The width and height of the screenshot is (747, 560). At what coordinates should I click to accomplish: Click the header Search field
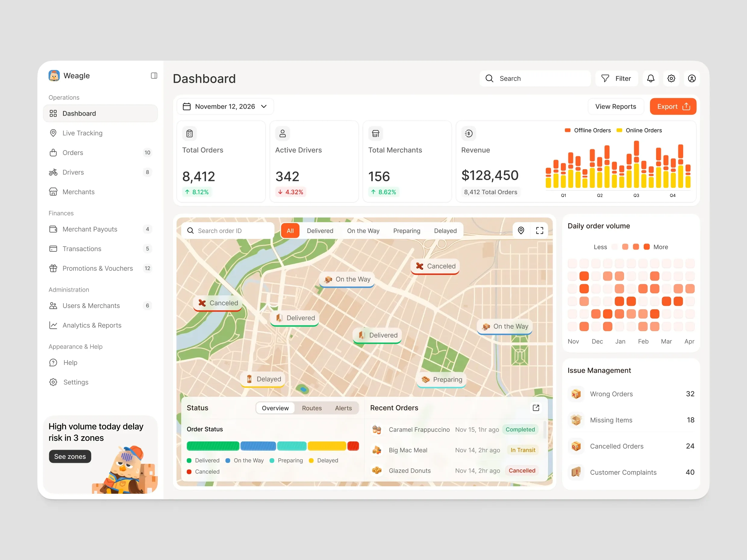(535, 79)
